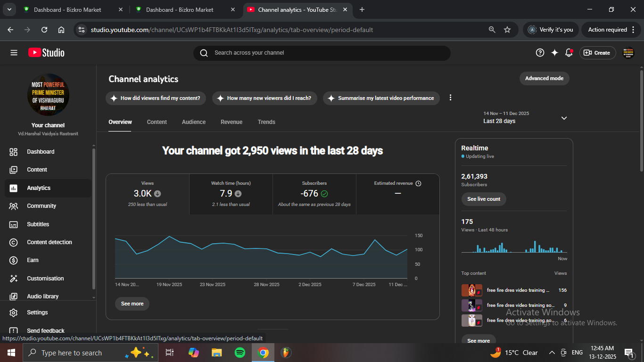Click the Earn dollar icon in sidebar
The image size is (644, 362).
point(14,260)
